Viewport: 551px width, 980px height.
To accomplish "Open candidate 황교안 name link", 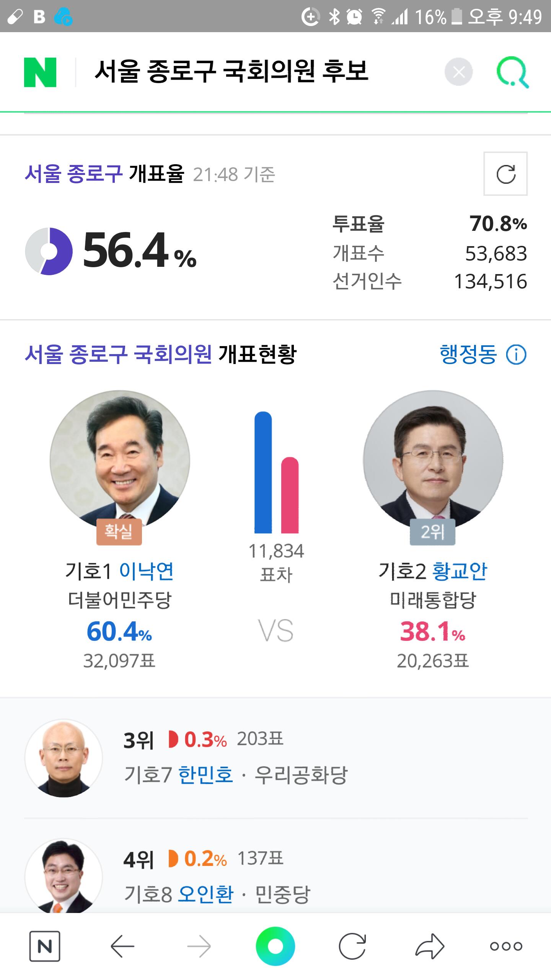I will click(x=460, y=571).
